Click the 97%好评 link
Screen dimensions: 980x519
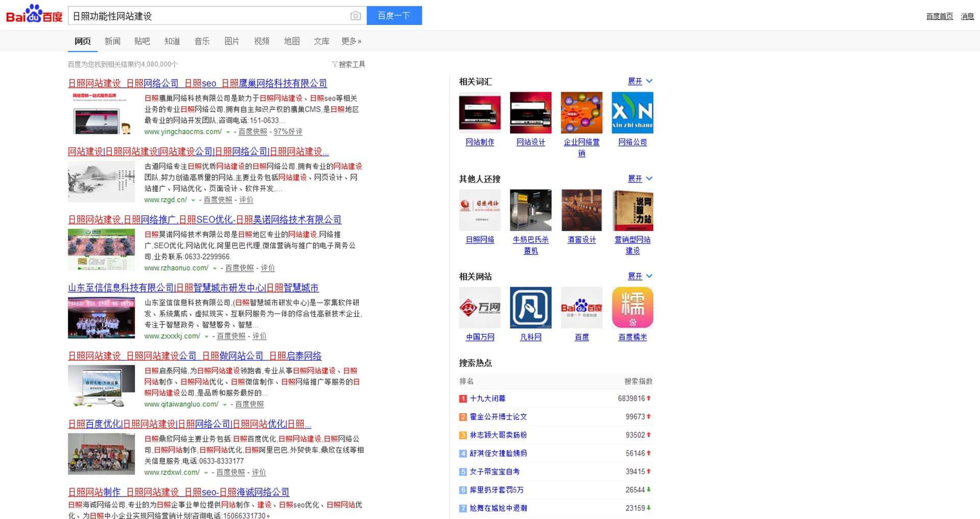click(x=288, y=132)
